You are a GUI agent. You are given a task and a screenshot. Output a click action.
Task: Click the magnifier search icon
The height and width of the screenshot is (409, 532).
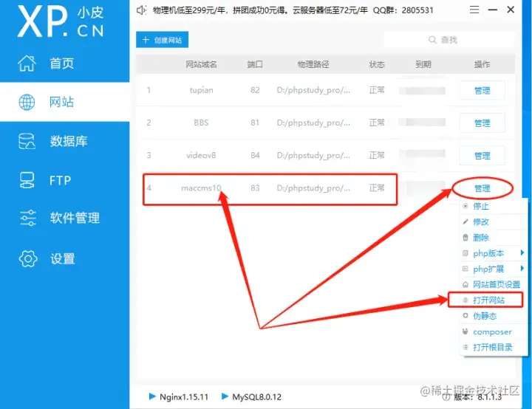(x=432, y=40)
